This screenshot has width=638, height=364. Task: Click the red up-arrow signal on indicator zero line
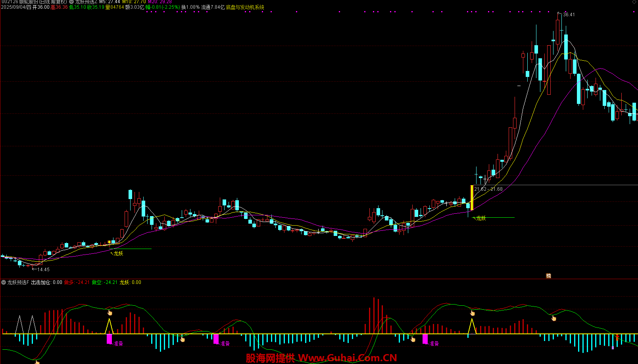coord(617,337)
